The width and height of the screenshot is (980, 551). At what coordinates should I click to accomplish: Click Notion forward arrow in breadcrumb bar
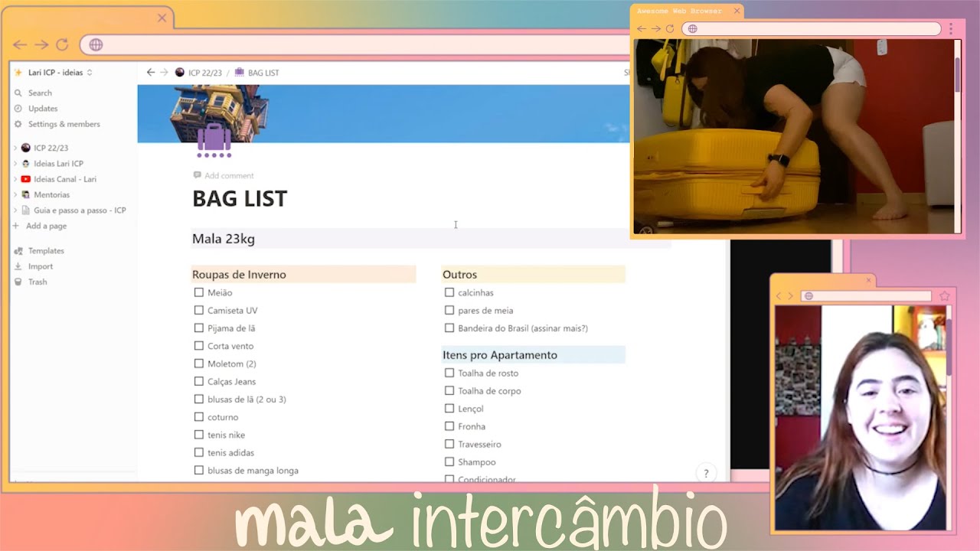click(x=164, y=73)
